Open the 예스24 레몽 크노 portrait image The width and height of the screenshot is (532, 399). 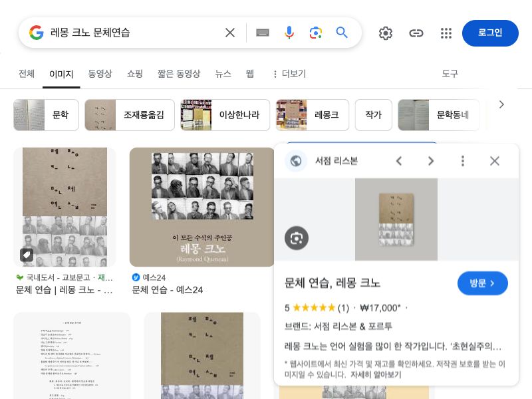click(x=201, y=207)
